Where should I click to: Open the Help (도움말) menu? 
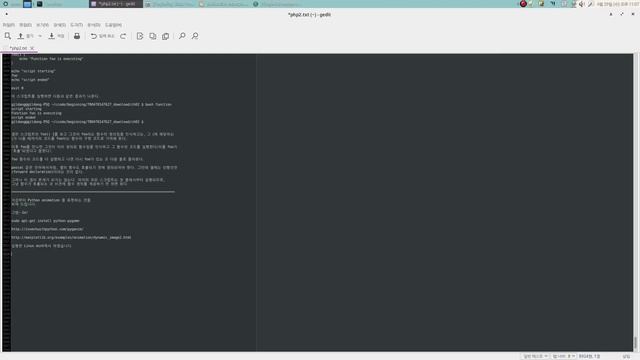click(x=113, y=25)
